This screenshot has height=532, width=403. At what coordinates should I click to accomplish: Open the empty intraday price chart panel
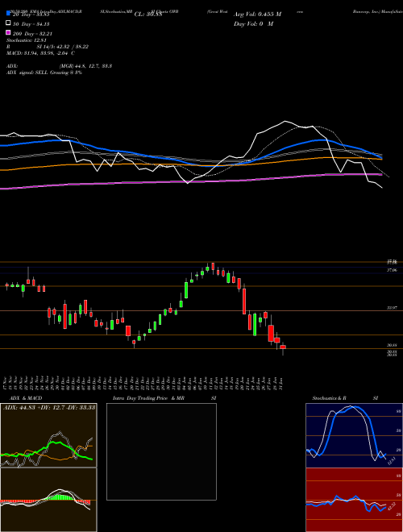pos(161,451)
